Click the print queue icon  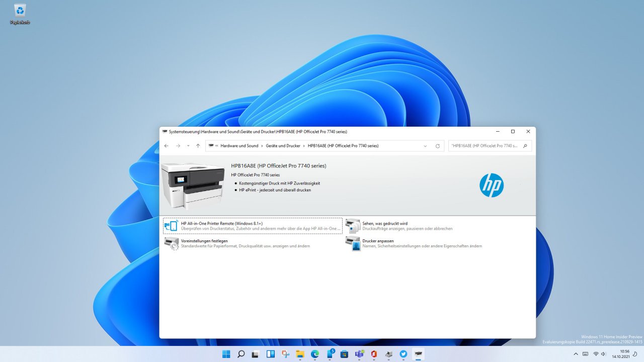pos(353,226)
